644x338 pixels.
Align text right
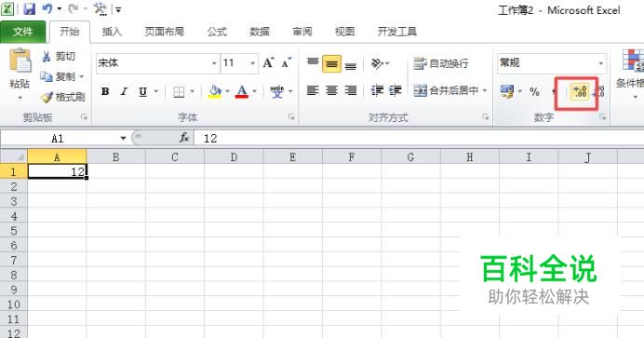[350, 90]
